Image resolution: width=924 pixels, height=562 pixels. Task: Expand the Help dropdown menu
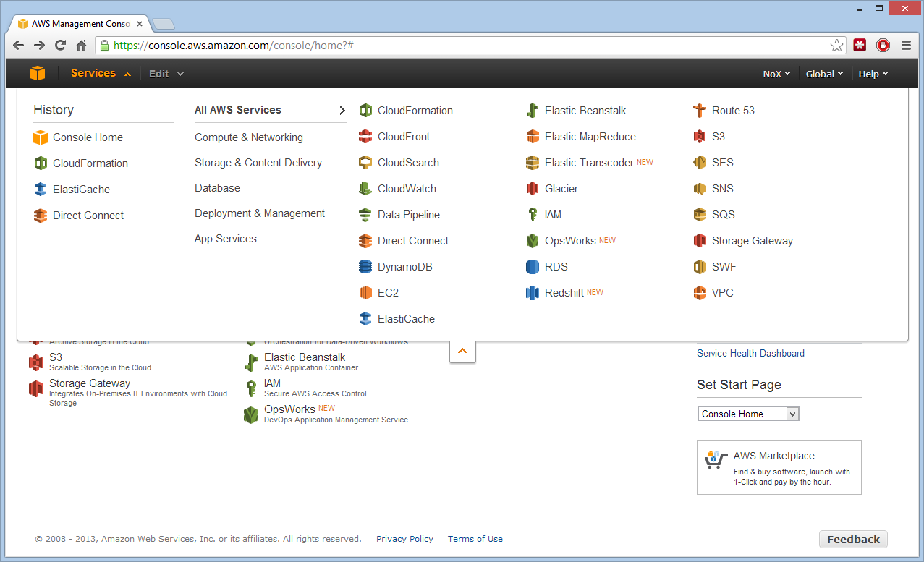pos(873,74)
